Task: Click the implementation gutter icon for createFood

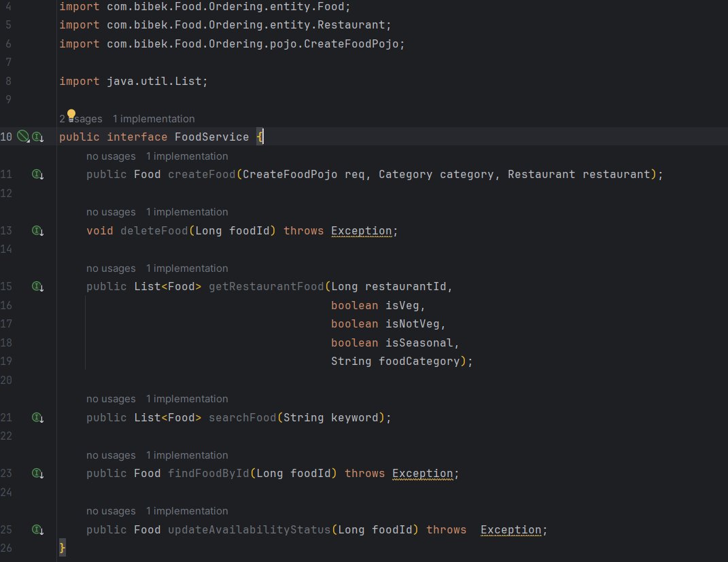Action: (x=37, y=175)
